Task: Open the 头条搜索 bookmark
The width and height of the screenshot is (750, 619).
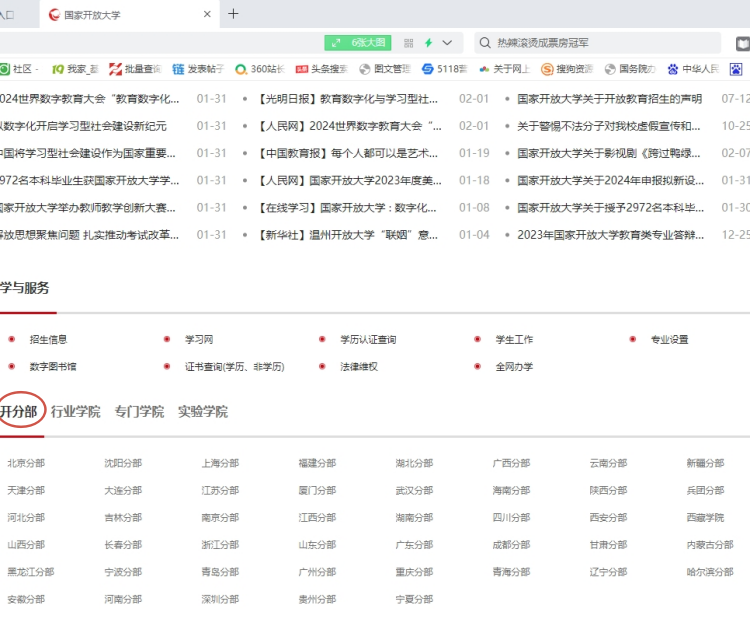Action: point(321,69)
